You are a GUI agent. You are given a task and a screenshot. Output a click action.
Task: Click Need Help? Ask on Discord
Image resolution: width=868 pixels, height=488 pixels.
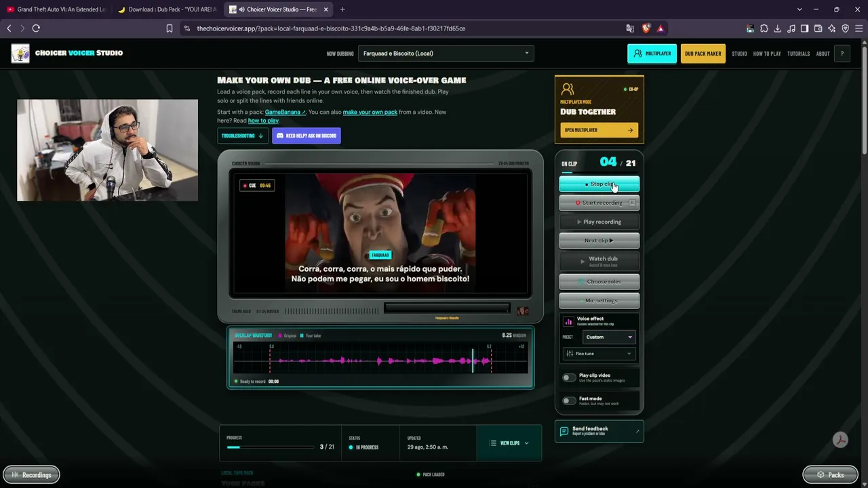(x=307, y=136)
